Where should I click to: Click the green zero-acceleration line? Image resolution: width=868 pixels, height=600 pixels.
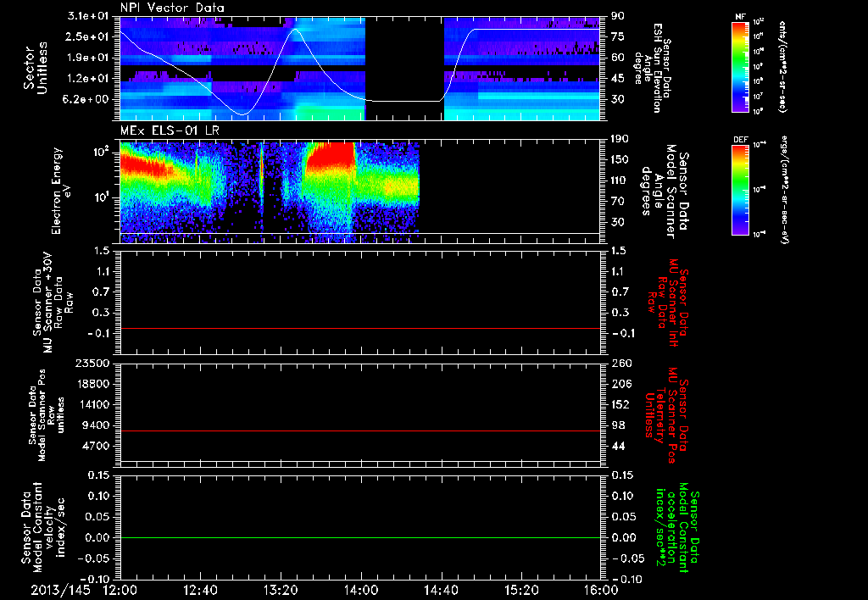(x=360, y=537)
